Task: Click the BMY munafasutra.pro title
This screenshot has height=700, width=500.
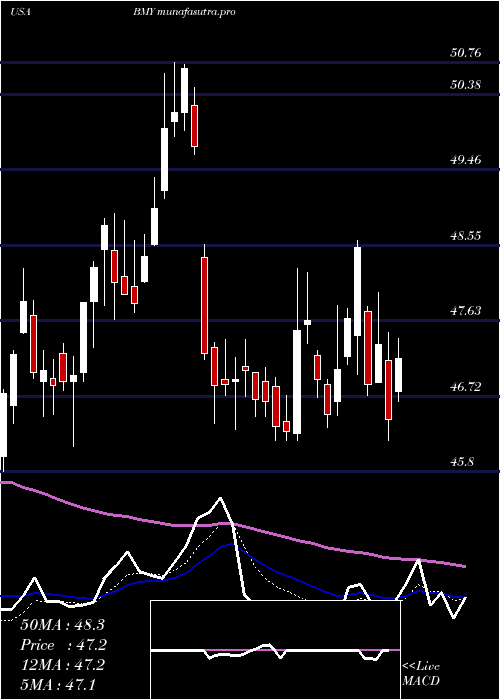Action: (x=184, y=12)
